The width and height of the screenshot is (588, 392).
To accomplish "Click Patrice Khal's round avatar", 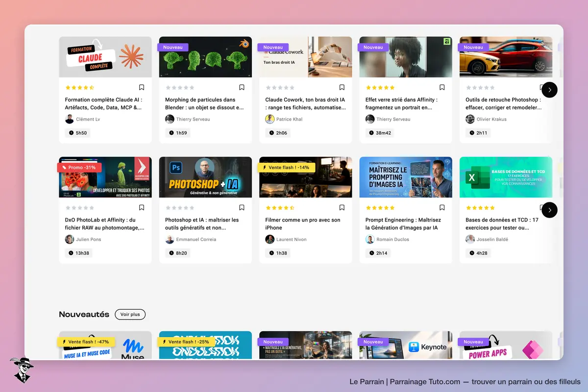I will tap(270, 119).
